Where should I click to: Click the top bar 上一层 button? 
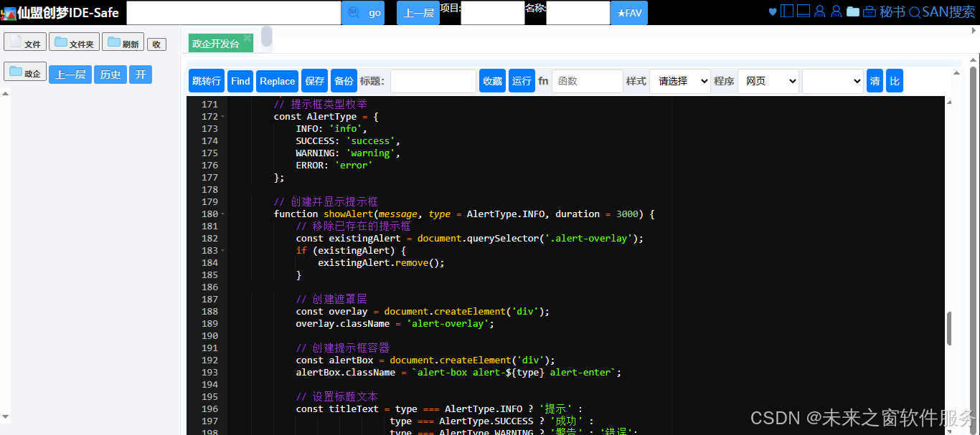pyautogui.click(x=418, y=13)
